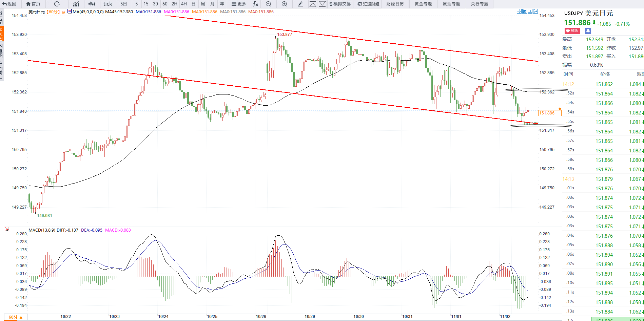This screenshot has width=644, height=321.
Task: Click the second chart layout icon
Action: point(524,11)
